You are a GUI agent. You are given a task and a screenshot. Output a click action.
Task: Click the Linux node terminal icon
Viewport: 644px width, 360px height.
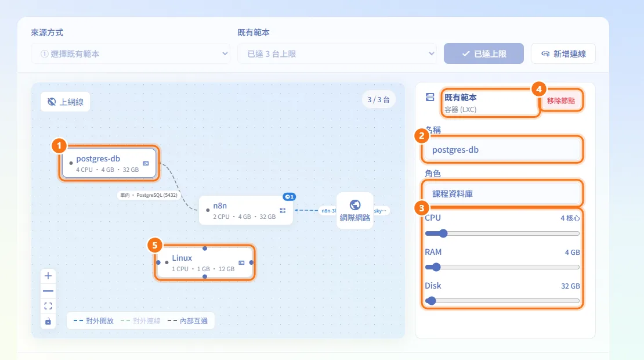241,262
